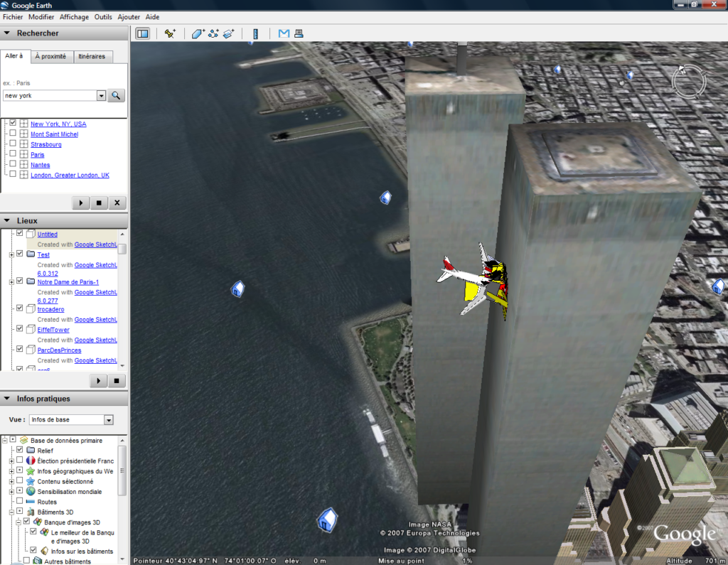Open the search history dropdown arrow
The width and height of the screenshot is (728, 565).
[101, 96]
